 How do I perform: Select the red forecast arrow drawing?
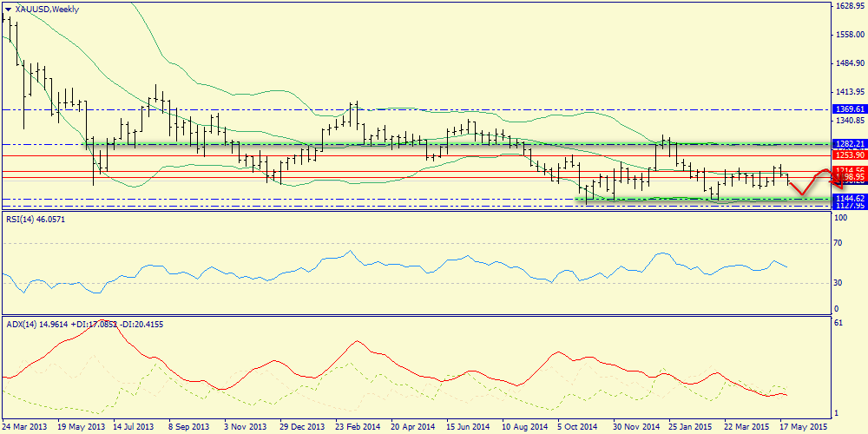[x=812, y=180]
